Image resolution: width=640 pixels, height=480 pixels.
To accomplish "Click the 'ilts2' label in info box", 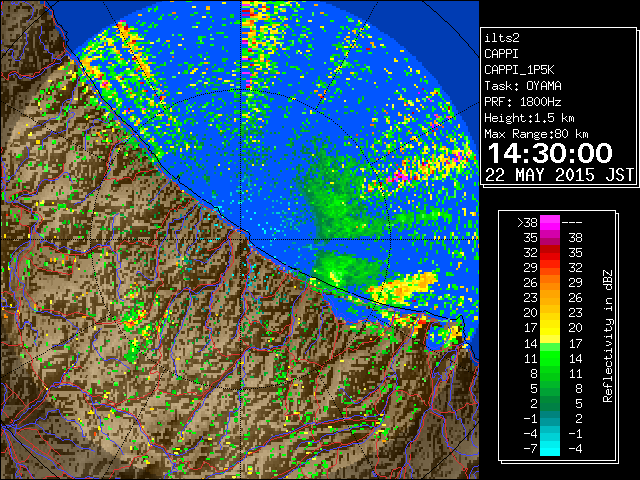I will [502, 38].
